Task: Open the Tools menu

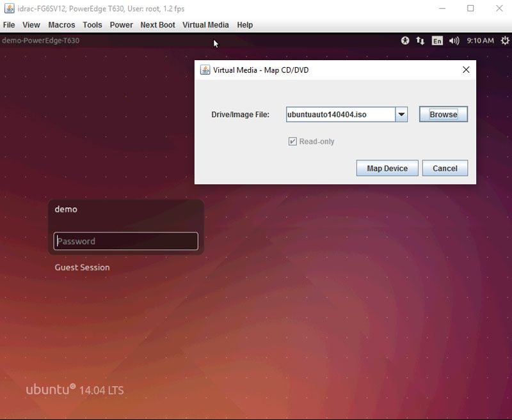Action: (x=92, y=25)
